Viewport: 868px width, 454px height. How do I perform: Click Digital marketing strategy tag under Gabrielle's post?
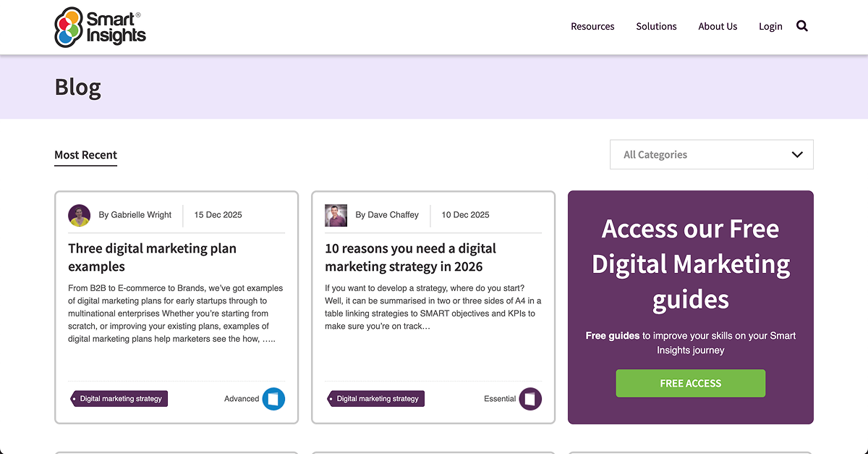(x=120, y=399)
